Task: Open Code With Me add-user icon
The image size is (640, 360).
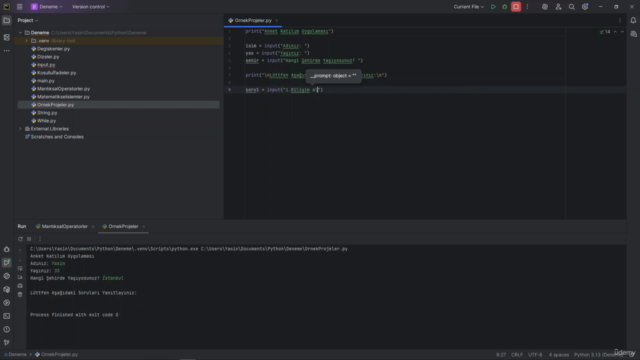Action: (558, 7)
